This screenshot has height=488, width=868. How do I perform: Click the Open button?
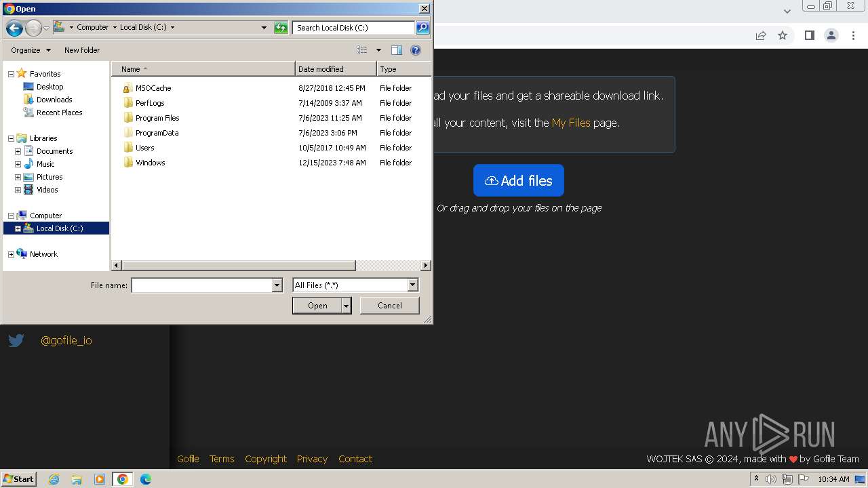tap(317, 306)
